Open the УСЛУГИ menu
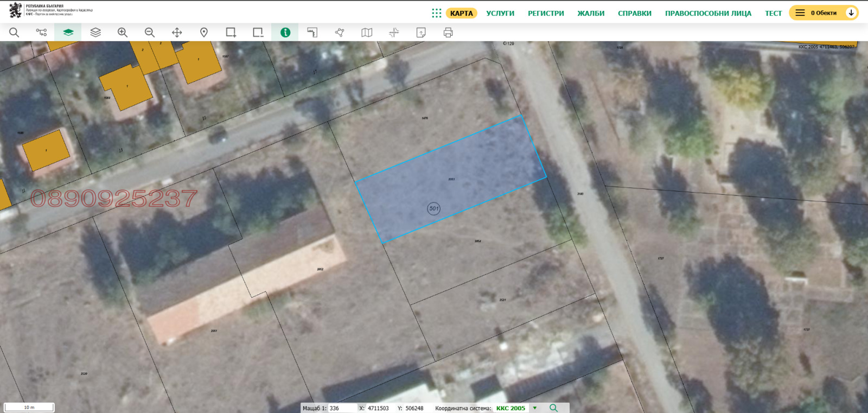 pos(500,13)
